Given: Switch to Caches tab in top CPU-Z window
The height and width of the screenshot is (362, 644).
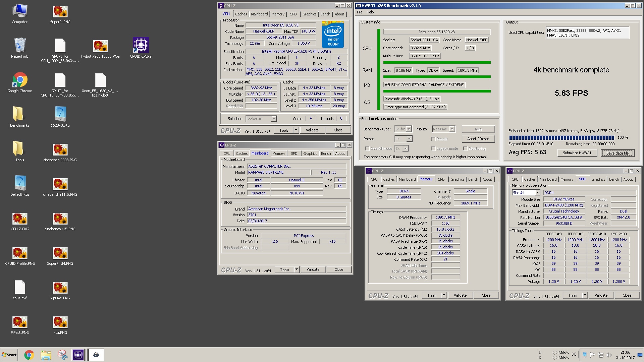Looking at the screenshot, I should [241, 14].
